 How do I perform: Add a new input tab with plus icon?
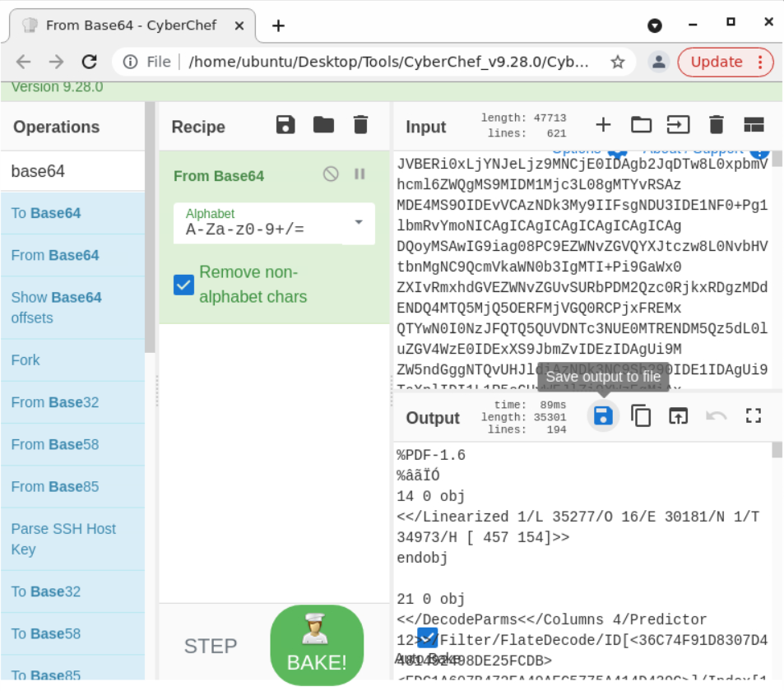(604, 125)
